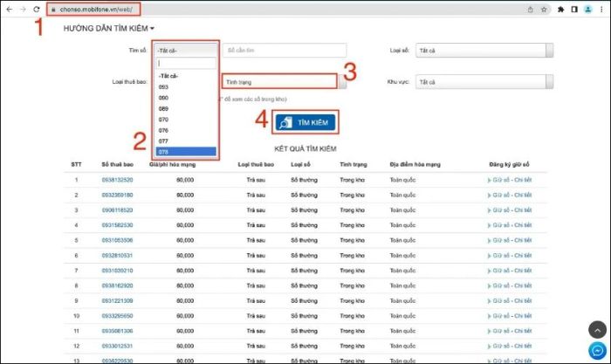Open the browser profile avatar

click(588, 10)
